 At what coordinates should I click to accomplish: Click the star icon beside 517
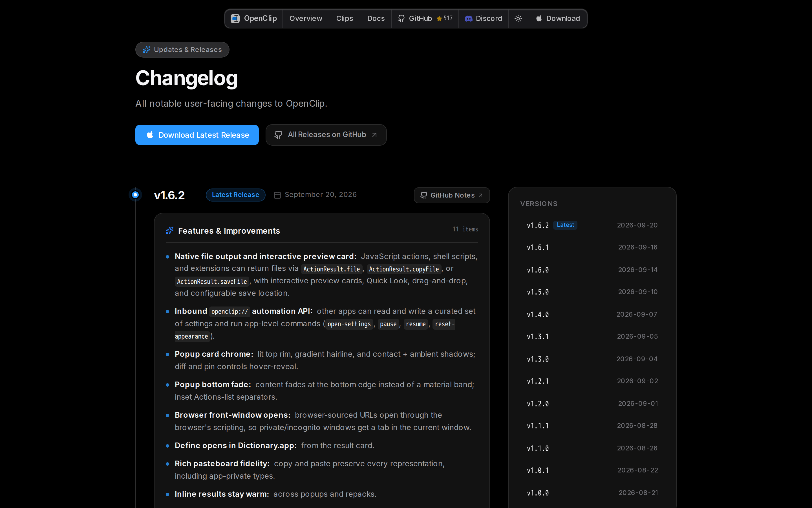coord(439,18)
